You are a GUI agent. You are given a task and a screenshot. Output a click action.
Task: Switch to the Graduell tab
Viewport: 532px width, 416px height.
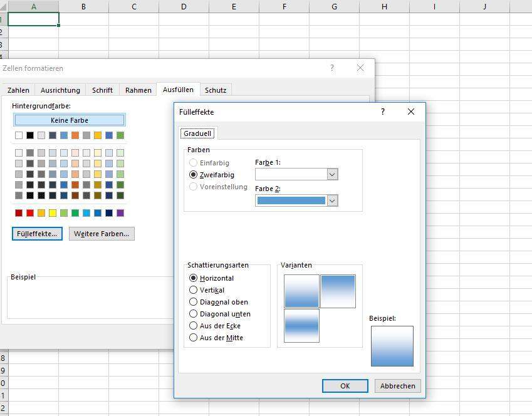197,133
